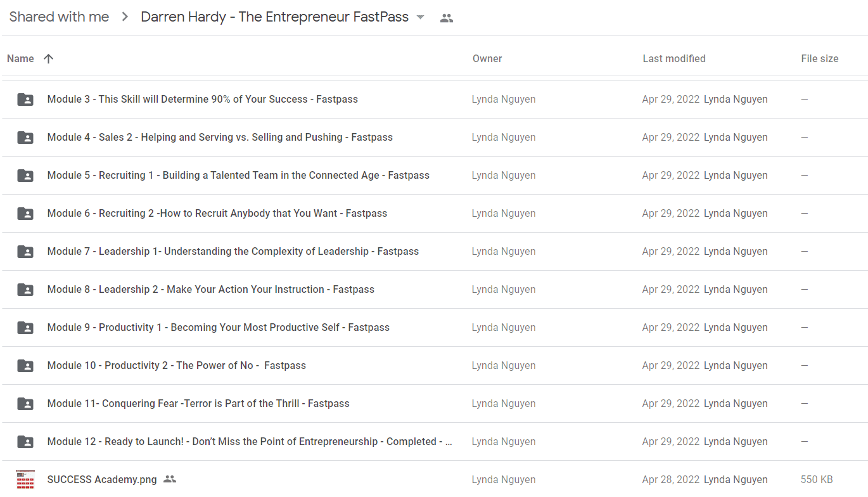
Task: Toggle the sort direction arrow next to Name
Action: coord(49,58)
